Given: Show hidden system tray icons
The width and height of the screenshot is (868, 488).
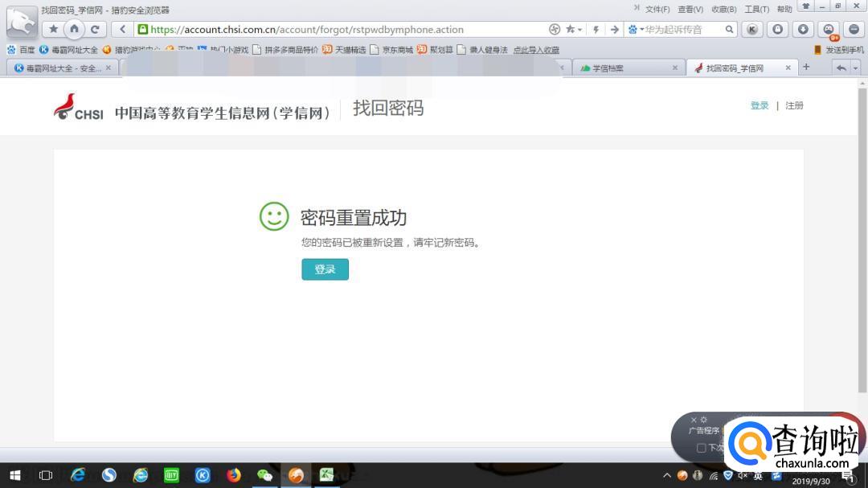Looking at the screenshot, I should click(666, 475).
